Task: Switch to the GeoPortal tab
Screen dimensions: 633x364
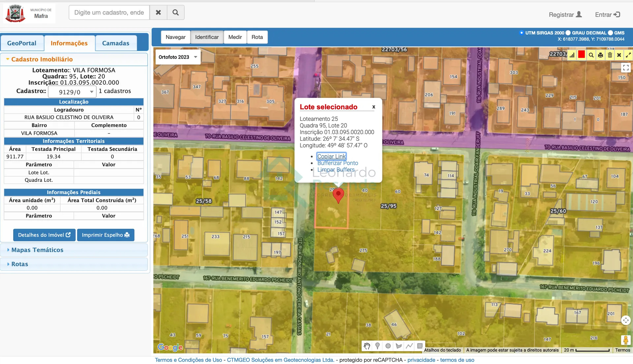Action: click(22, 43)
